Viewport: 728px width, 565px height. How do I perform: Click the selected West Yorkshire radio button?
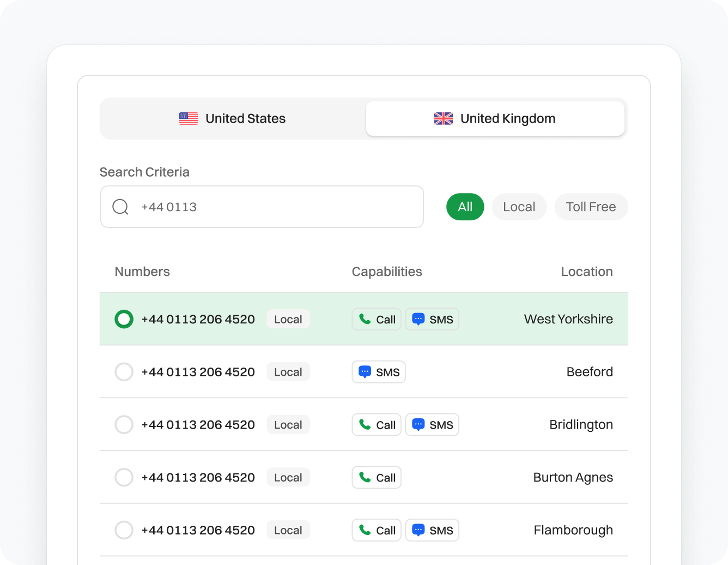124,319
